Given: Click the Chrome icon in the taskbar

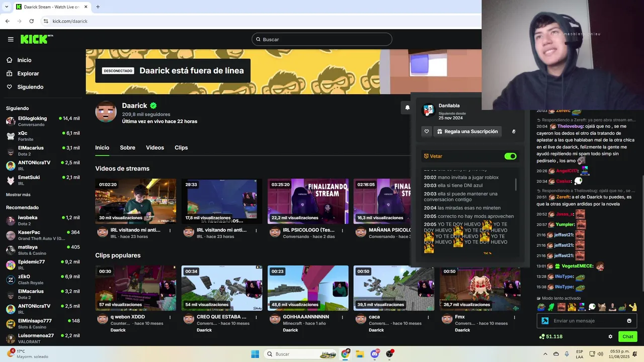Looking at the screenshot, I should point(345,354).
